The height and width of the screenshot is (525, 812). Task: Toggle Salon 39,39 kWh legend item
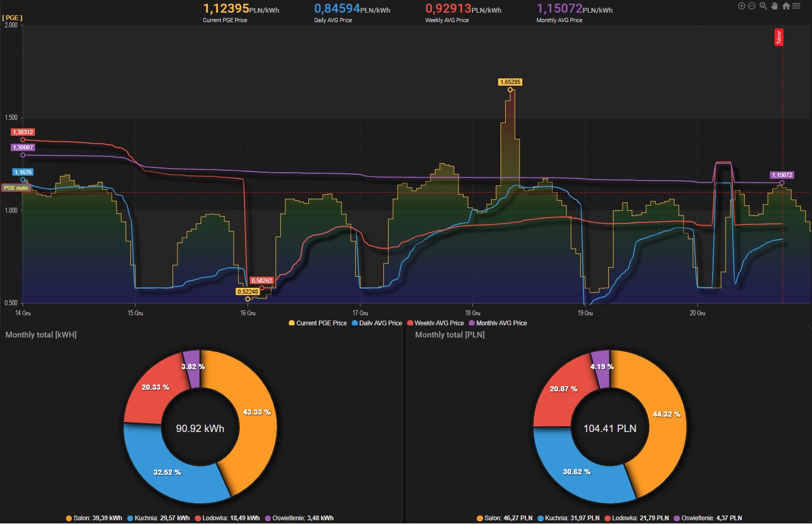[x=94, y=518]
